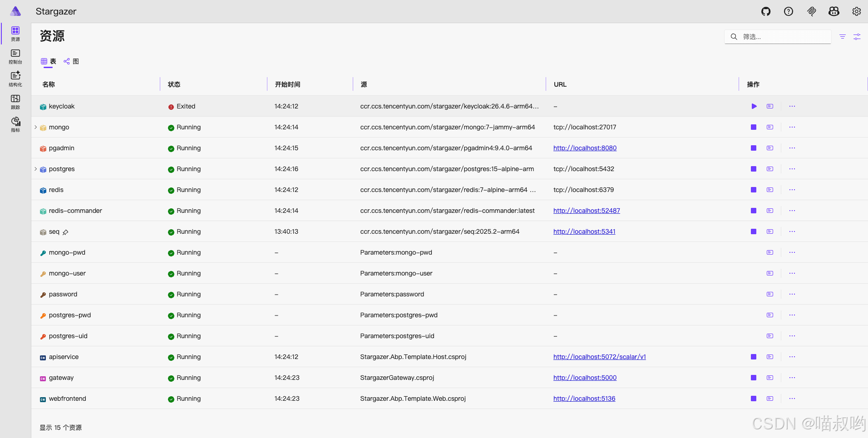Open the GitHub repository icon

coord(766,11)
